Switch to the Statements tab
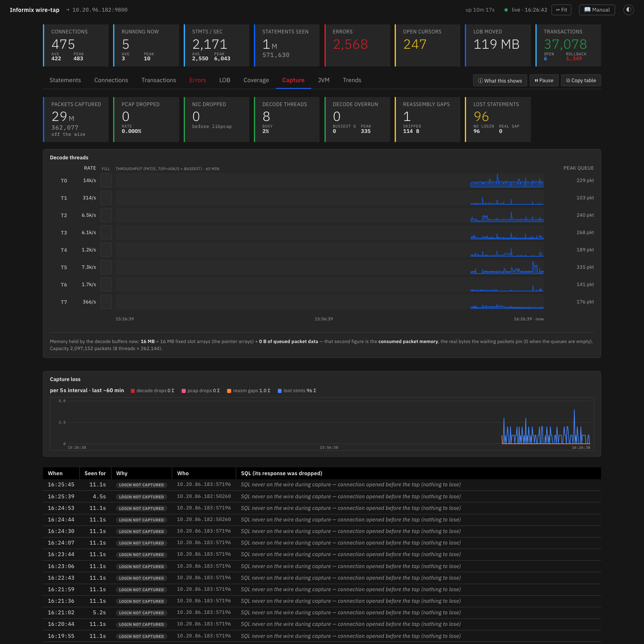 (x=65, y=80)
